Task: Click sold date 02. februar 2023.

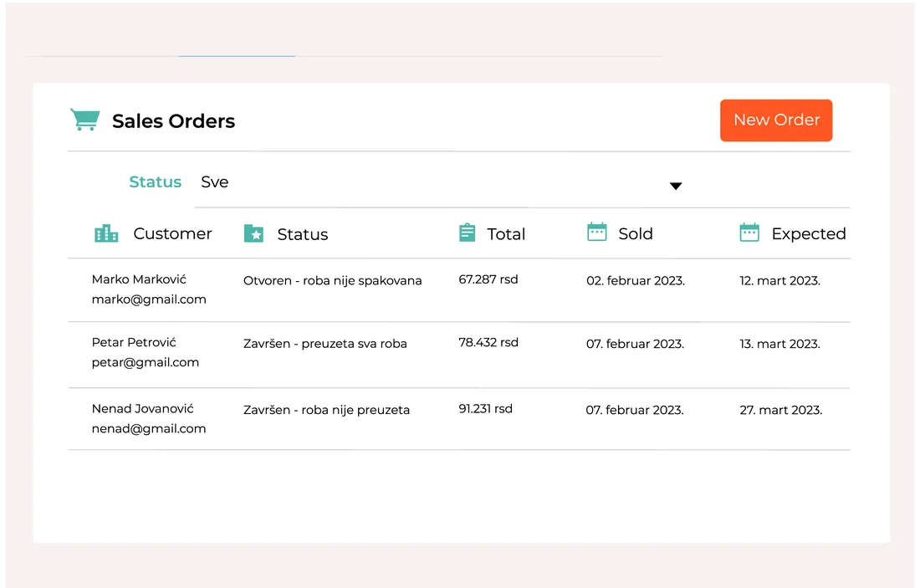Action: coord(636,280)
